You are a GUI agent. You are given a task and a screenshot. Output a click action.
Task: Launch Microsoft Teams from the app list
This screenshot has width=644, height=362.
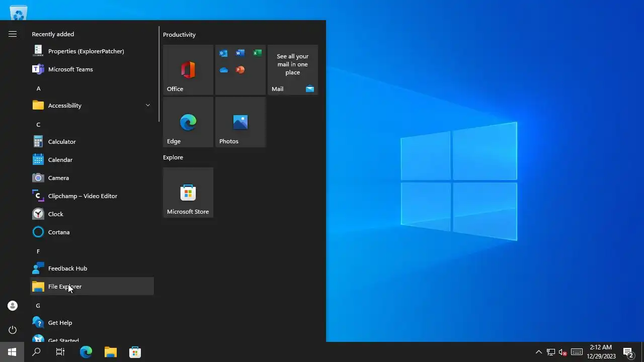point(92,69)
